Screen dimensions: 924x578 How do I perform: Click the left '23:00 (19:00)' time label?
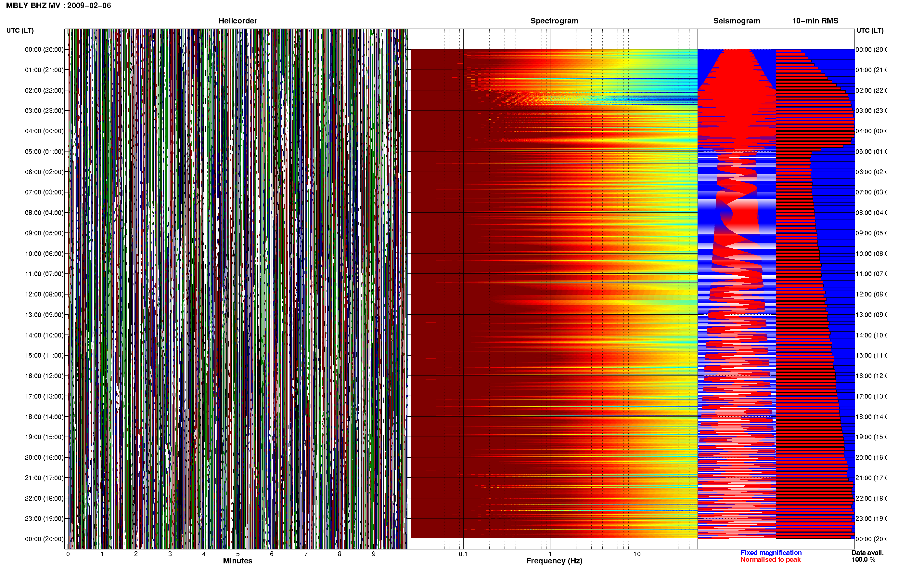coord(44,519)
